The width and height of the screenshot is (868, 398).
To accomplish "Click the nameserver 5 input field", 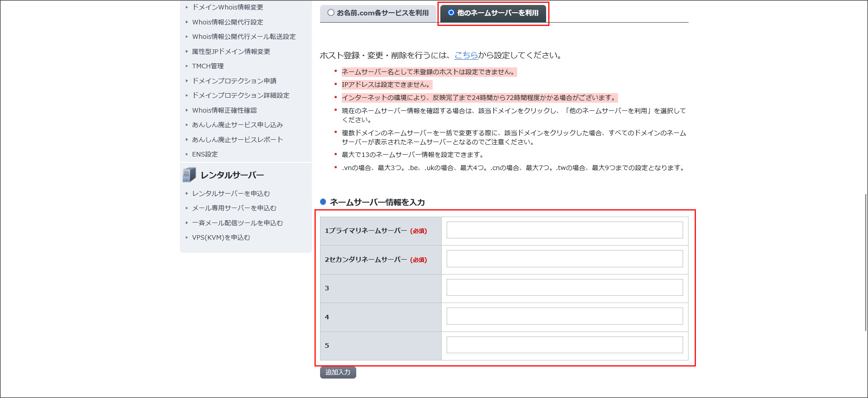I will tap(565, 345).
